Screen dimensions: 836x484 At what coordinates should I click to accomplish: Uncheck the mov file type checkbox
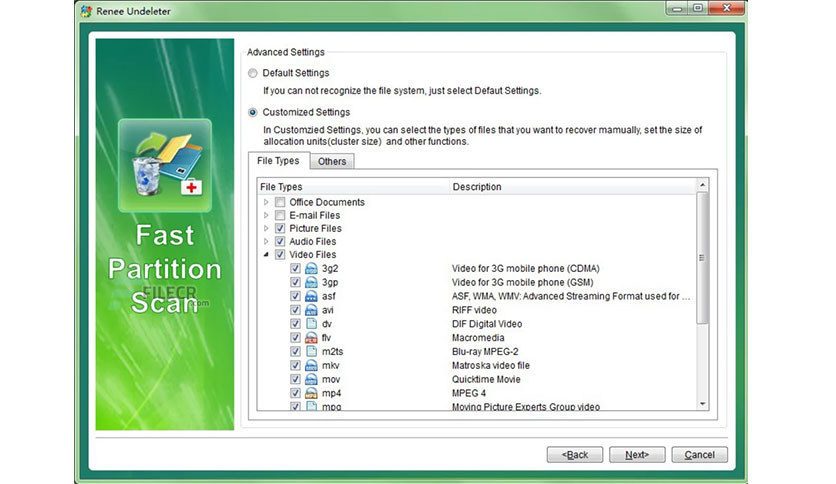pyautogui.click(x=295, y=380)
